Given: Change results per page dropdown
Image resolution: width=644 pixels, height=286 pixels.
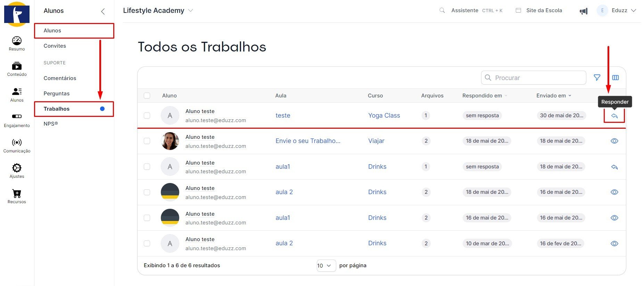Looking at the screenshot, I should click(x=326, y=265).
